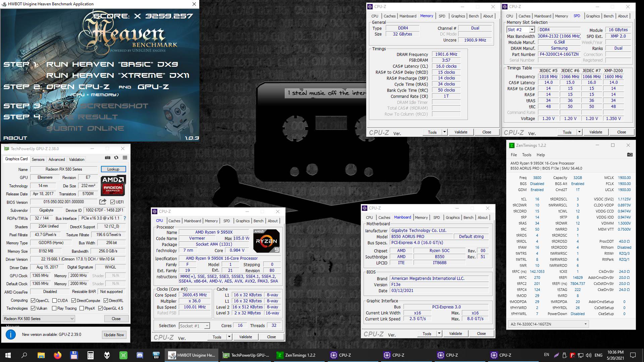Click the GPU-Z Close button
This screenshot has width=644, height=362.
point(116,319)
